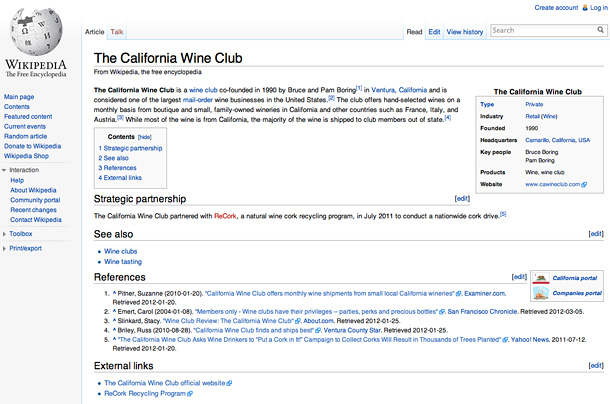The height and width of the screenshot is (404, 610).
Task: Click the California portal flag icon
Action: [x=541, y=278]
